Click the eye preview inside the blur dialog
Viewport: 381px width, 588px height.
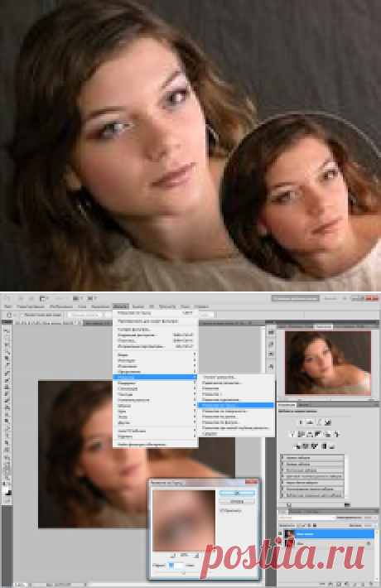coord(184,520)
